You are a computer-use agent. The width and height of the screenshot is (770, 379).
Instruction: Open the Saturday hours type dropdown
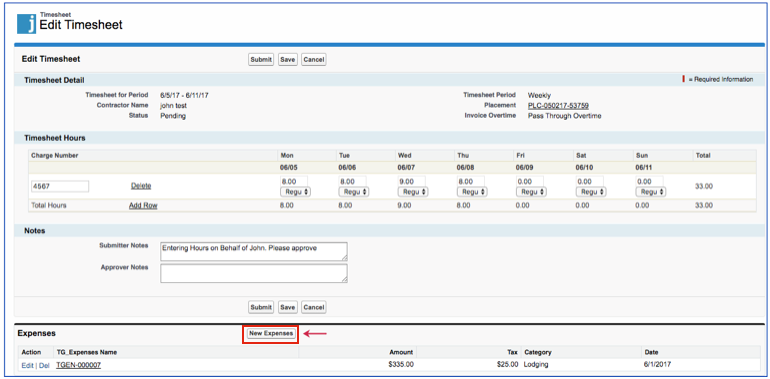click(x=591, y=192)
